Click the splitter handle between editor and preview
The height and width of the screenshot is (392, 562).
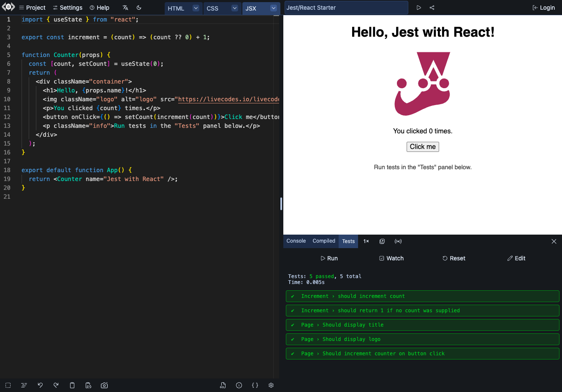click(281, 204)
